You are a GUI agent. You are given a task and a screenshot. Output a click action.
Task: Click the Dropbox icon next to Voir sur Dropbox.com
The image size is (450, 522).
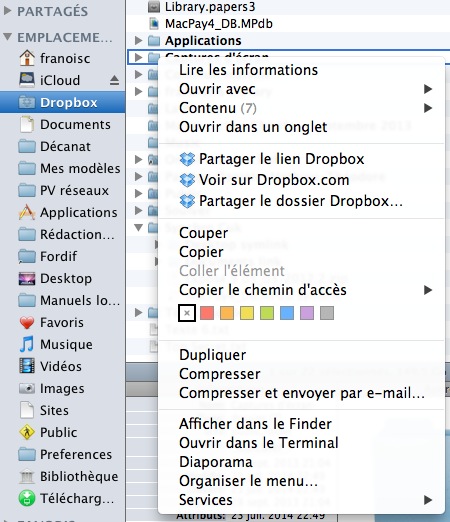(187, 180)
